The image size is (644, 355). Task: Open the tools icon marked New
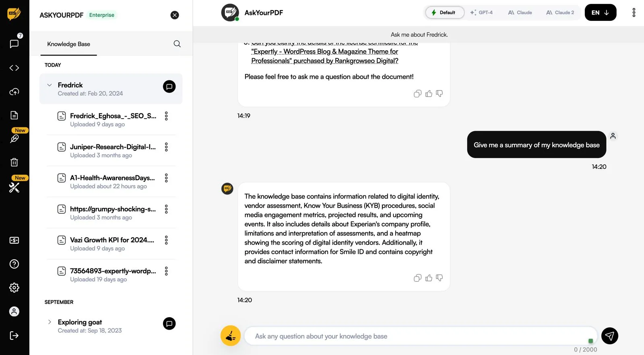click(x=14, y=187)
